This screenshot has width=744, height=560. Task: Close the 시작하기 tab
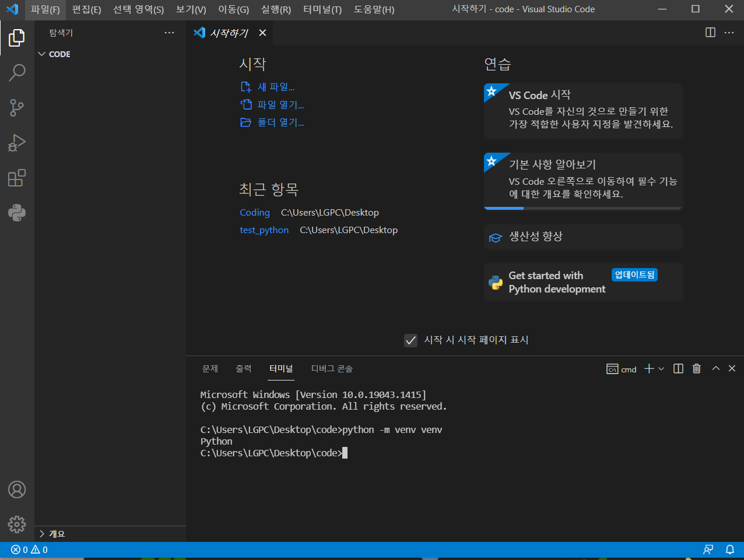(262, 33)
